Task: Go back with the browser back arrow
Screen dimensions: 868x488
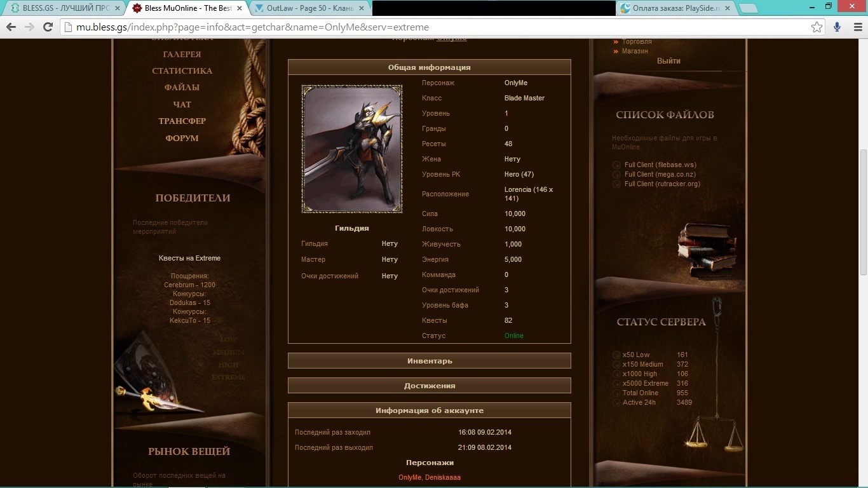Action: (x=11, y=27)
